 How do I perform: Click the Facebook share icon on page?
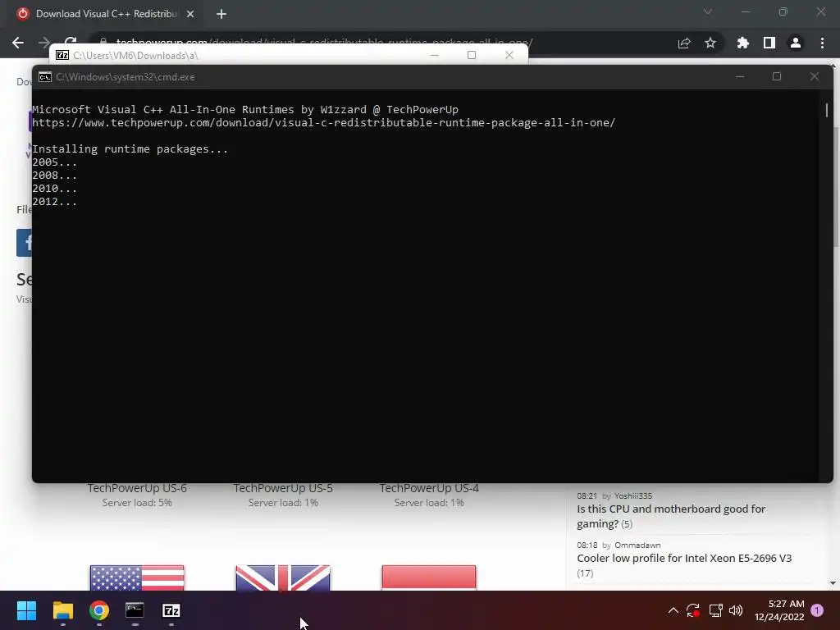pos(24,243)
